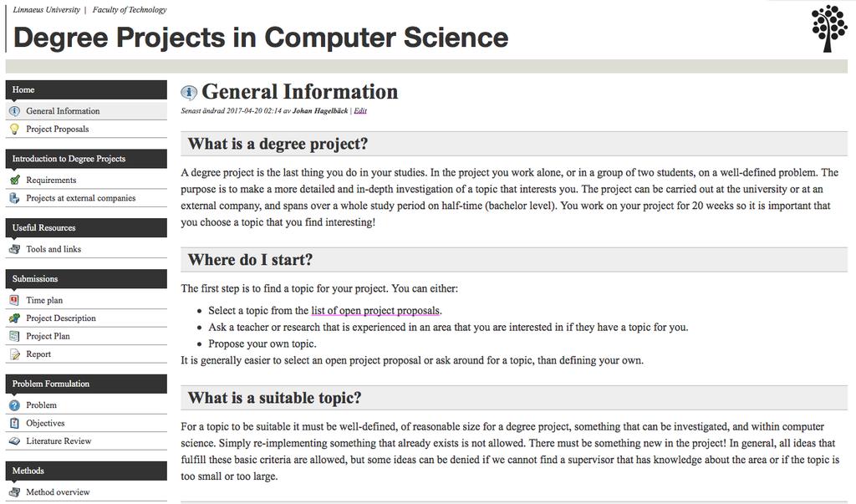Click the Introduction to Degree Projects section header

pos(86,159)
